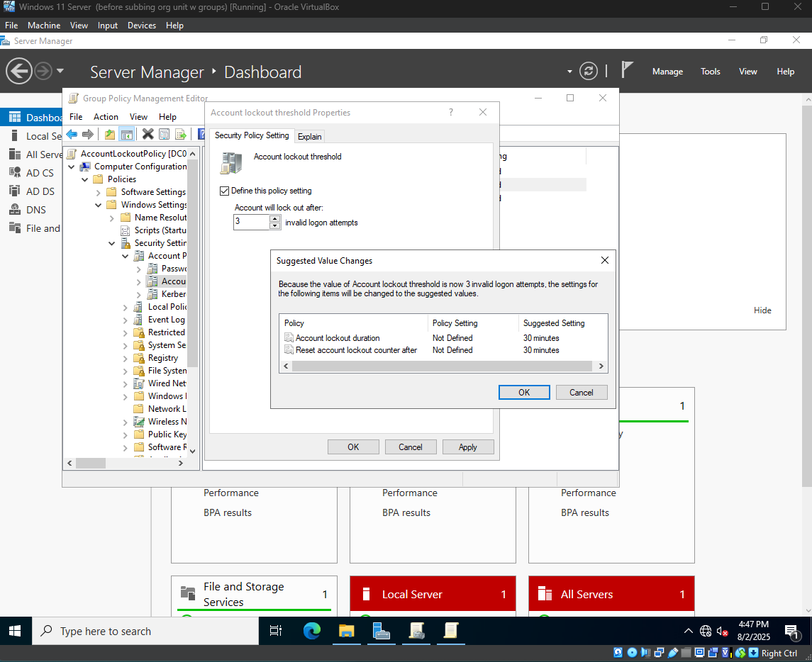Expand the Registry node
The height and width of the screenshot is (662, 812).
[126, 358]
